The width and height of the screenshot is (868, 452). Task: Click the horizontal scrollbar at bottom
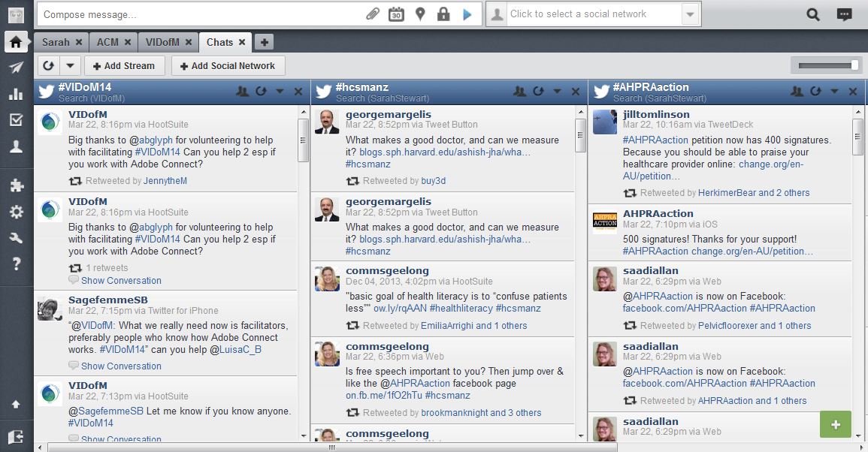(332, 447)
